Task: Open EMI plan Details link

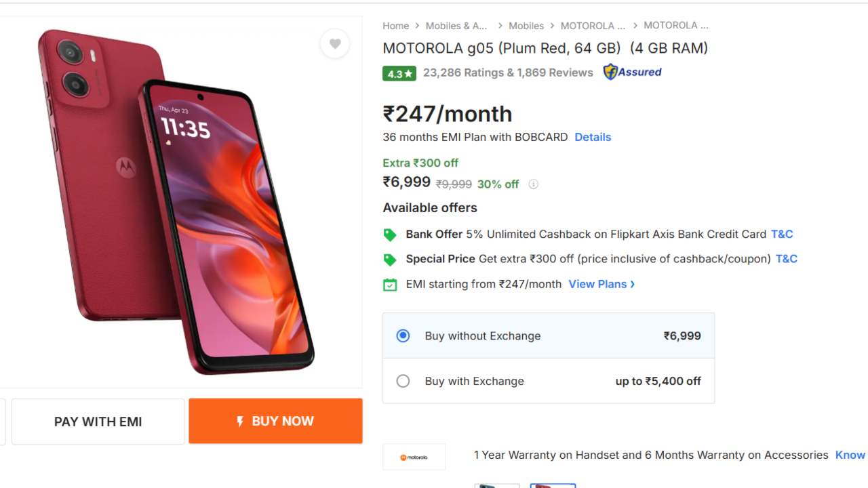Action: point(593,137)
